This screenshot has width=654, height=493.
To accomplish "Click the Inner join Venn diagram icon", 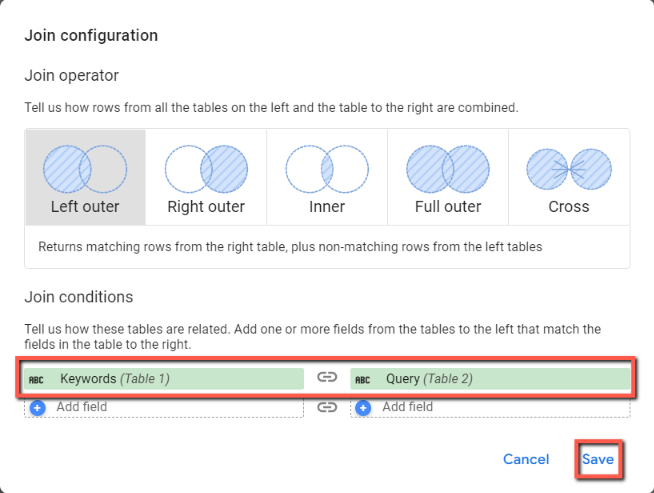I will click(327, 169).
